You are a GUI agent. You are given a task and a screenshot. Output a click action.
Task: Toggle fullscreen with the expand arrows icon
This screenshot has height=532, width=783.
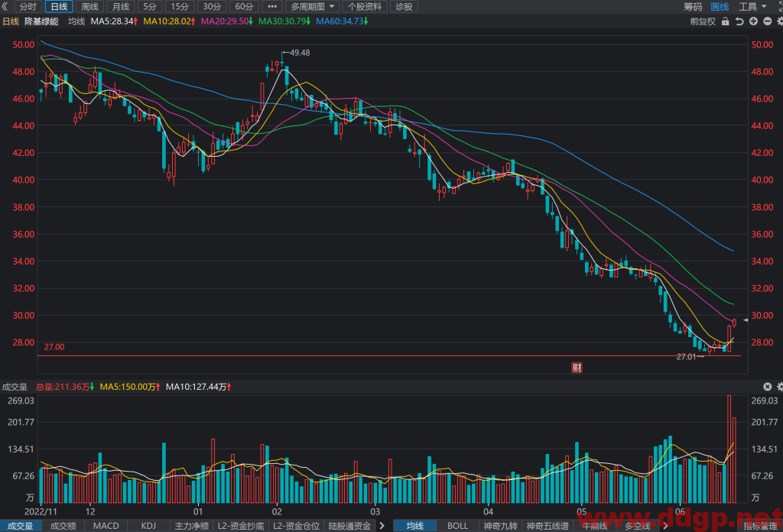(779, 6)
